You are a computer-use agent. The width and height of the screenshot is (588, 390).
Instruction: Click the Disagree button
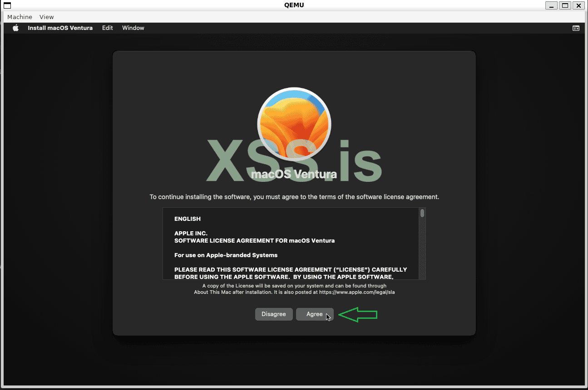pyautogui.click(x=274, y=314)
